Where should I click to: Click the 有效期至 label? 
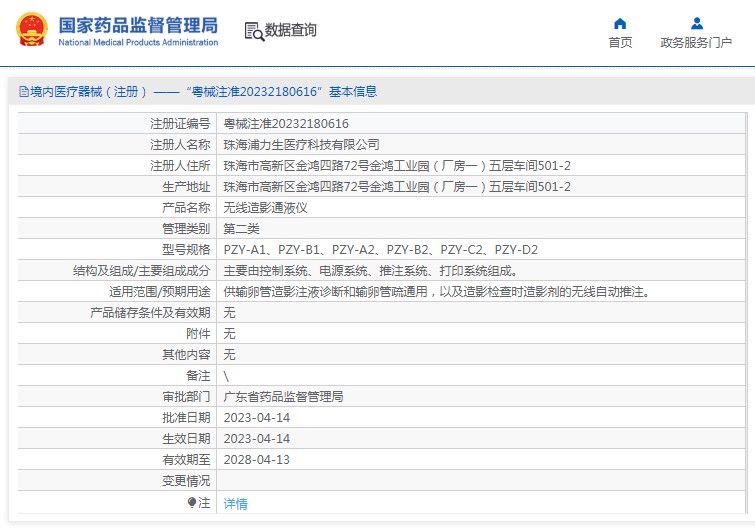tap(186, 460)
